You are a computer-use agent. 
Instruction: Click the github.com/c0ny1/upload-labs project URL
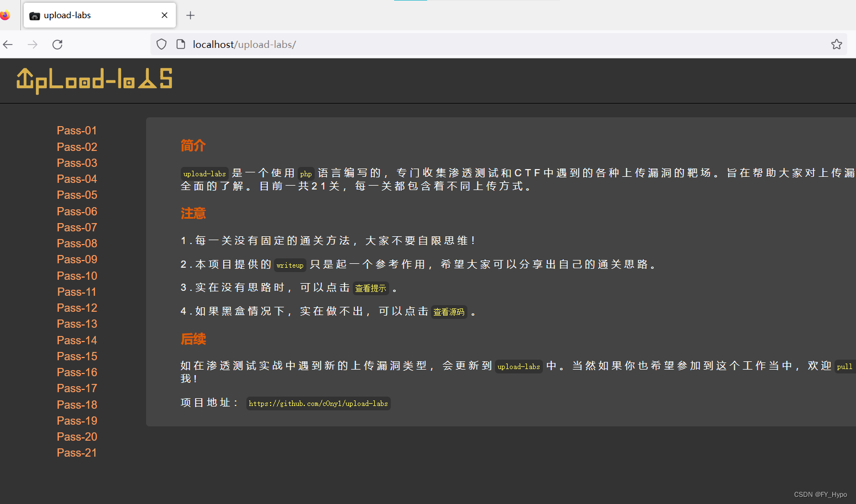(319, 404)
